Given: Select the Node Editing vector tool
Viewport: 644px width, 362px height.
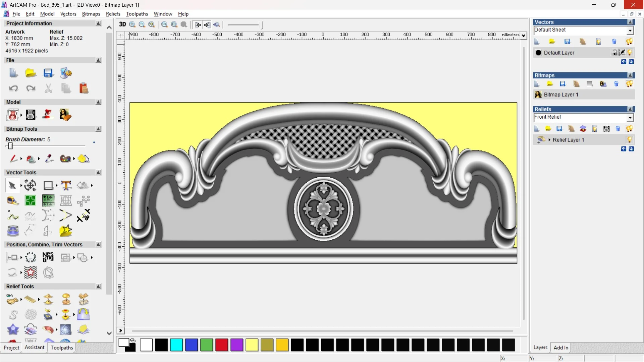Looking at the screenshot, I should (13, 216).
